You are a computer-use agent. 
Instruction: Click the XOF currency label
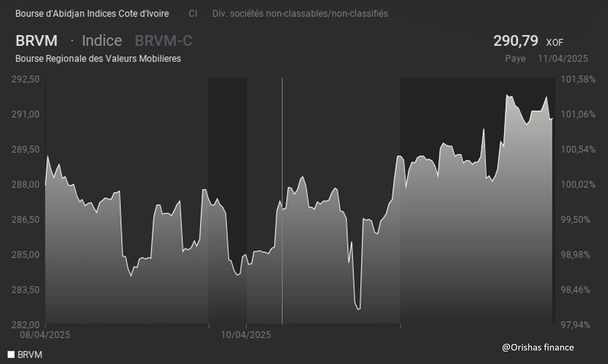[x=554, y=43]
